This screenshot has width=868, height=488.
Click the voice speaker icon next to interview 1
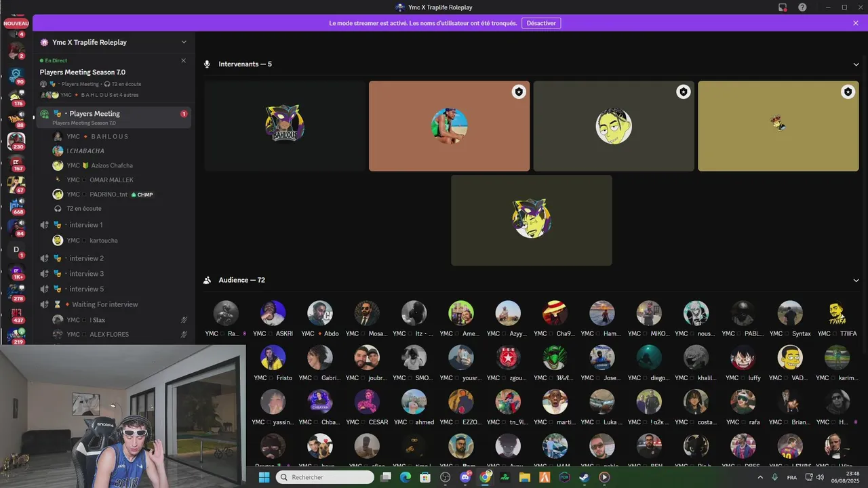tap(44, 225)
